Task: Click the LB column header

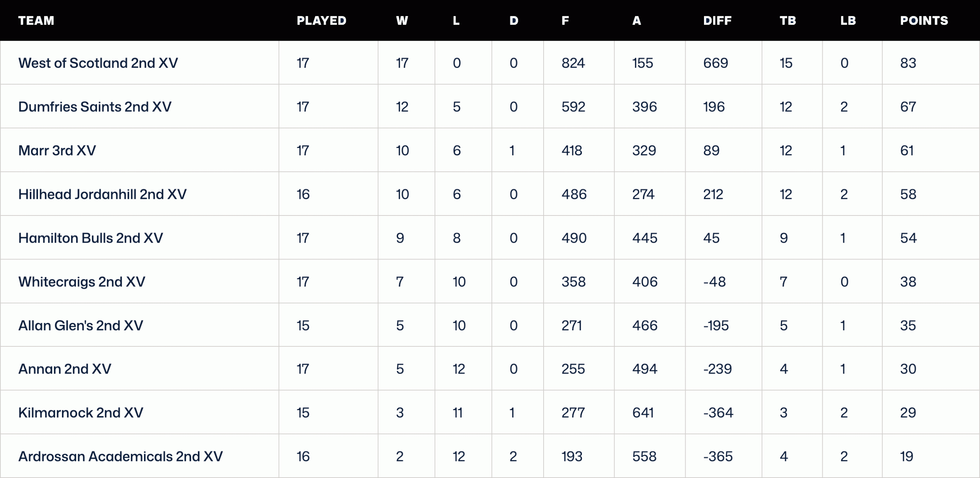Action: pos(848,21)
